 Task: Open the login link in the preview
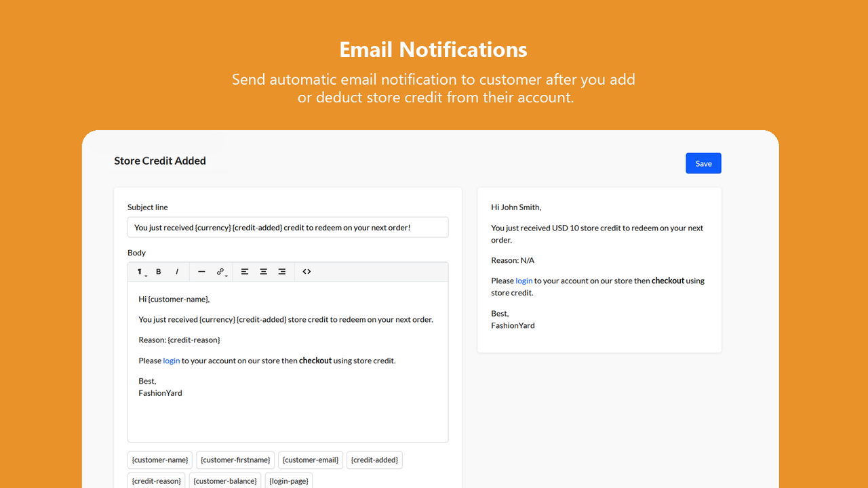click(x=524, y=280)
